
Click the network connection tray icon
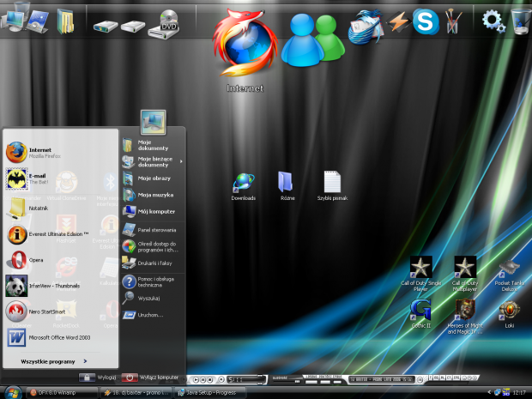[498, 392]
